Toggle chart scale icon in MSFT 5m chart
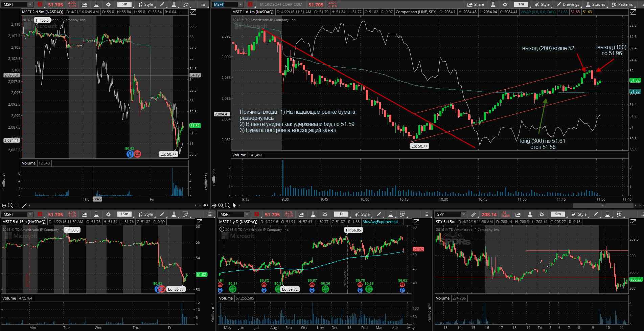The image size is (644, 331). tap(193, 12)
